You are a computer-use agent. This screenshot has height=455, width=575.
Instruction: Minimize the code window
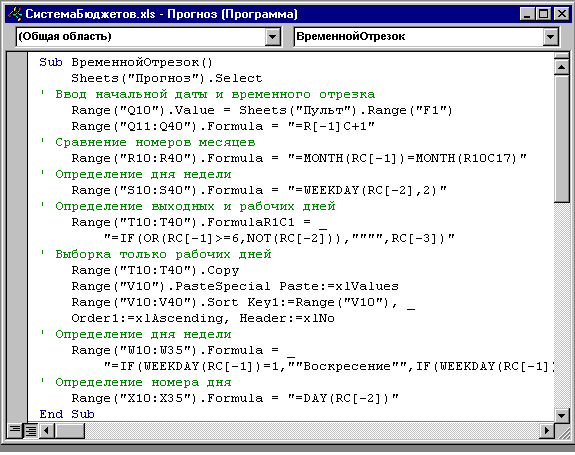(x=527, y=14)
